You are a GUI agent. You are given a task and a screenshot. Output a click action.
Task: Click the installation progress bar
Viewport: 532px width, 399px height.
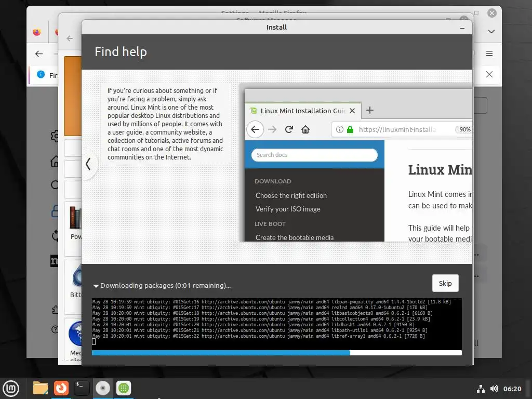click(x=276, y=353)
